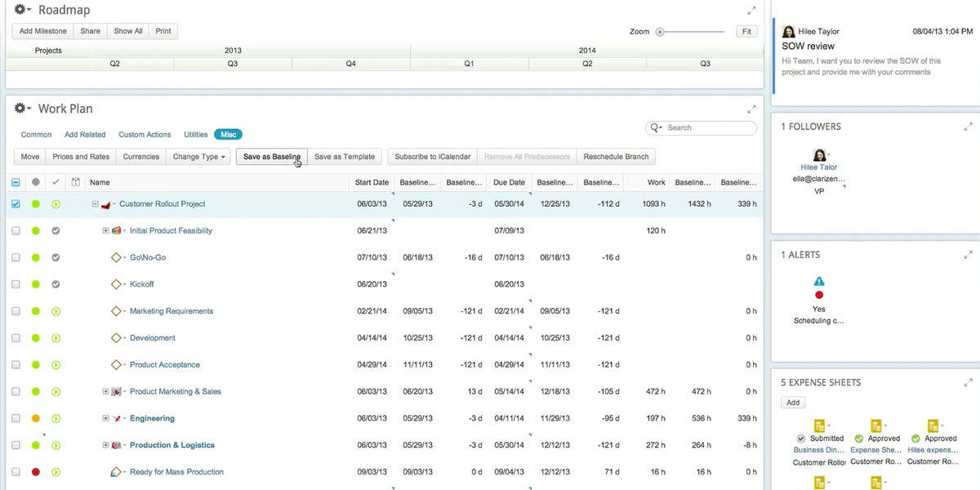Open the Change Type dropdown
The width and height of the screenshot is (980, 490).
tap(199, 157)
